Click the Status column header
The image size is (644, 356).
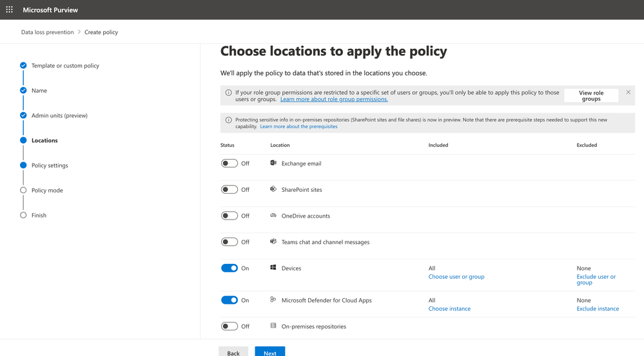[227, 145]
